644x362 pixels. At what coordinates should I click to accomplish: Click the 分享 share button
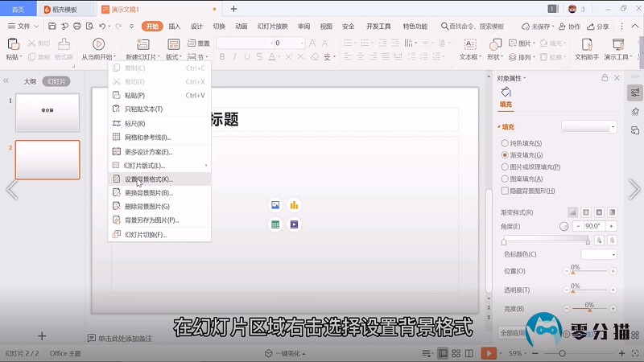(x=598, y=26)
